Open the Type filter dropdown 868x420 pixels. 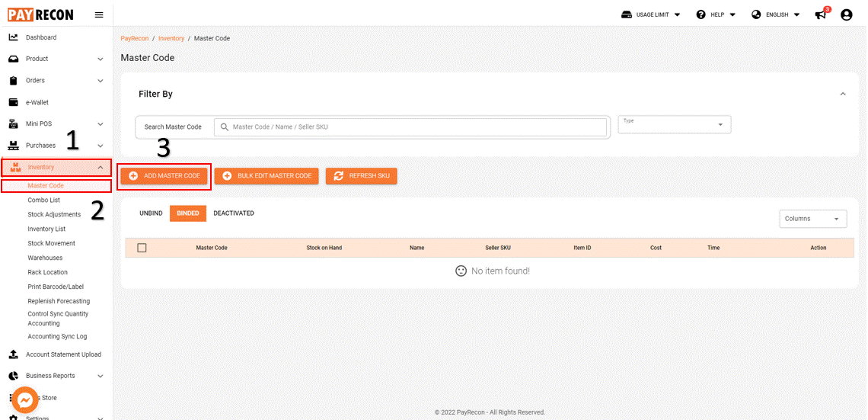point(675,125)
